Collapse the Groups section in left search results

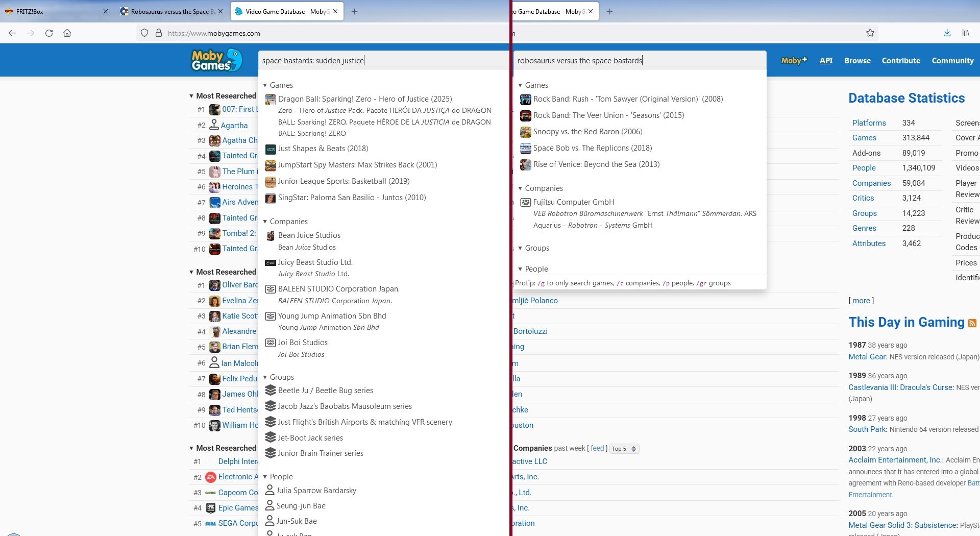pos(265,377)
